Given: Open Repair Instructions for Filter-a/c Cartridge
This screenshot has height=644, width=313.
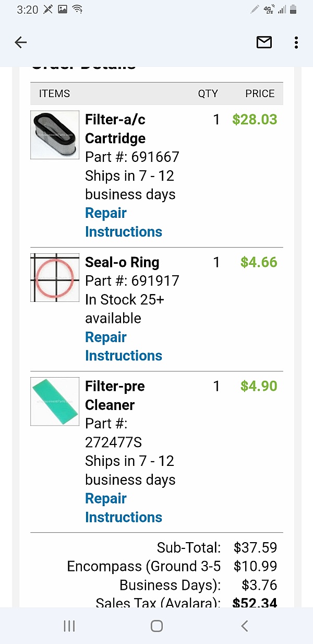Looking at the screenshot, I should pyautogui.click(x=115, y=222).
